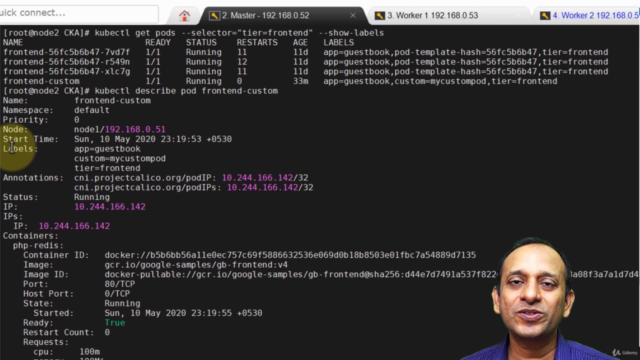Click pod name frontend-56fc5b6b47-r549n
The image size is (640, 360).
pos(67,62)
